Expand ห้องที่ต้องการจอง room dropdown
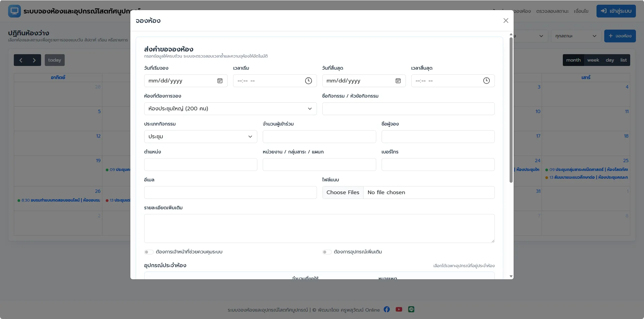 pos(230,109)
